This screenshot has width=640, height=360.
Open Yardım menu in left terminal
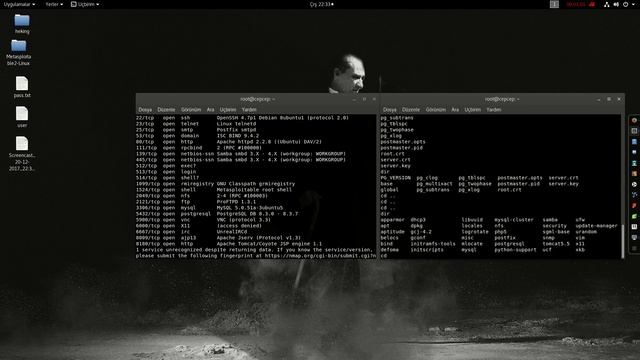click(249, 110)
